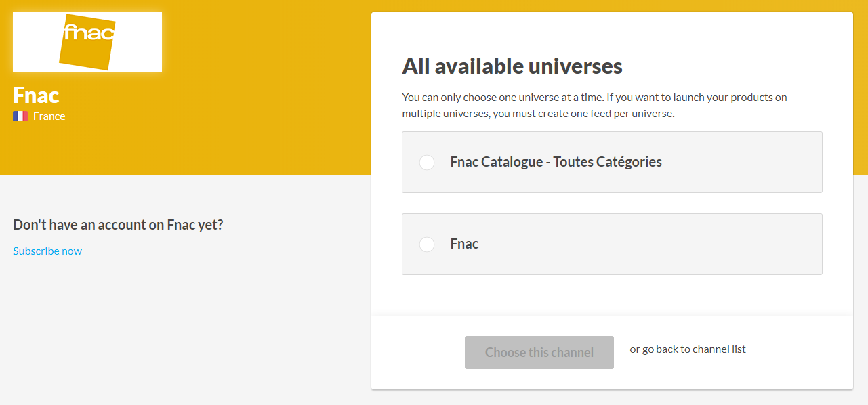Click the one-universe-at-a-time description paragraph

tap(594, 106)
